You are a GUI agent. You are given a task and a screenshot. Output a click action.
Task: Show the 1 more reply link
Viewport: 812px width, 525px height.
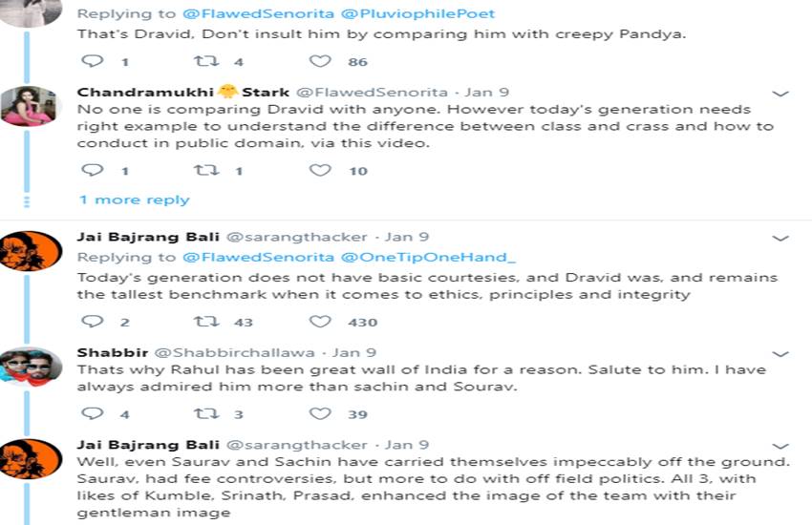coord(134,199)
